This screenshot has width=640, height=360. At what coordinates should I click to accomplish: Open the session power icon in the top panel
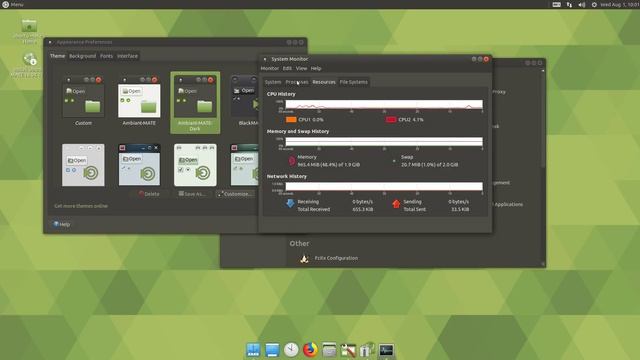(x=594, y=4)
